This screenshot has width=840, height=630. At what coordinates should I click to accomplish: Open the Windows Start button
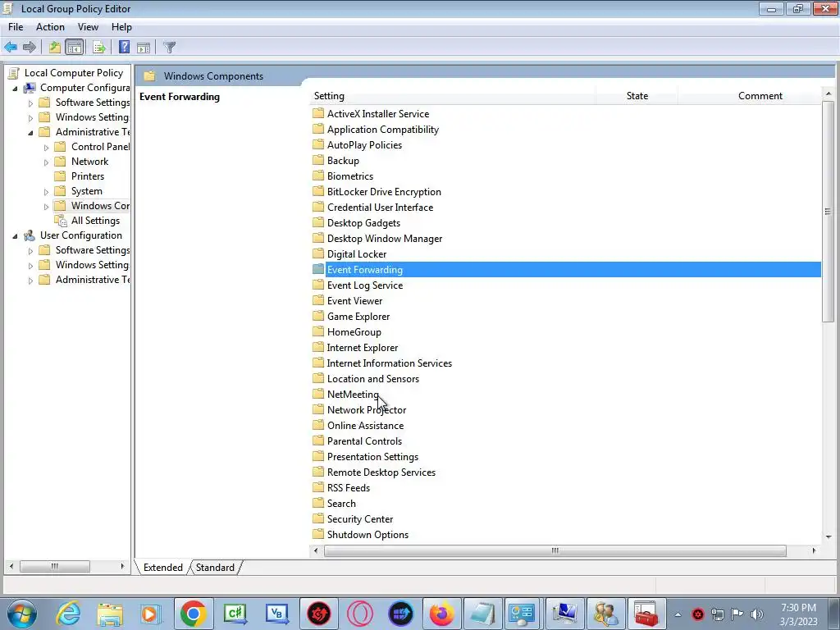coord(22,614)
